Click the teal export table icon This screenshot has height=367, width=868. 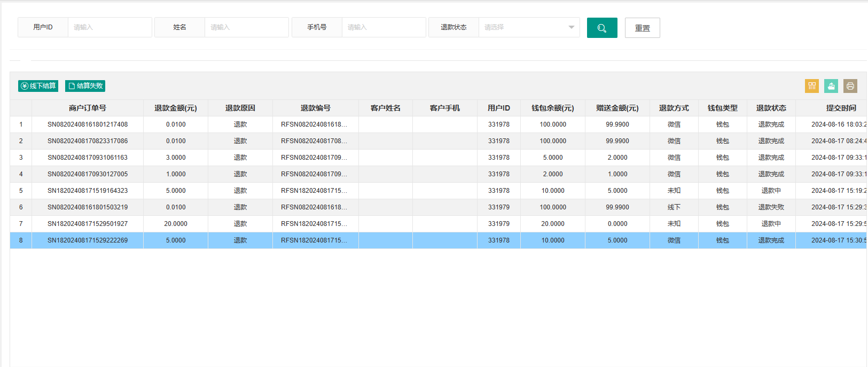831,86
